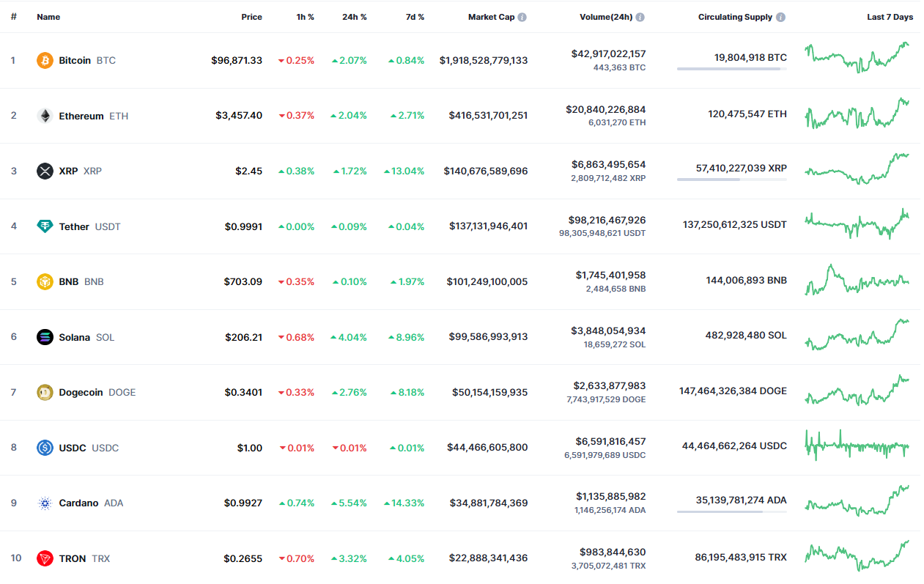Screen dimensions: 924x584
Task: Open TRON last 7 days sparkline chart
Action: (857, 555)
